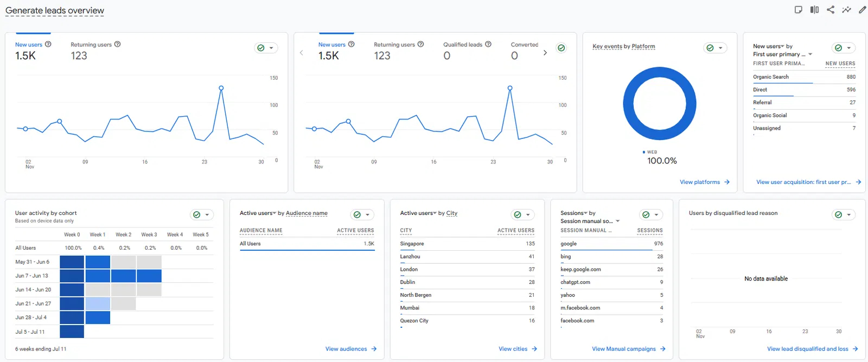The width and height of the screenshot is (868, 362).
Task: Open data status dropdown in User activity by cohort card
Action: 202,214
